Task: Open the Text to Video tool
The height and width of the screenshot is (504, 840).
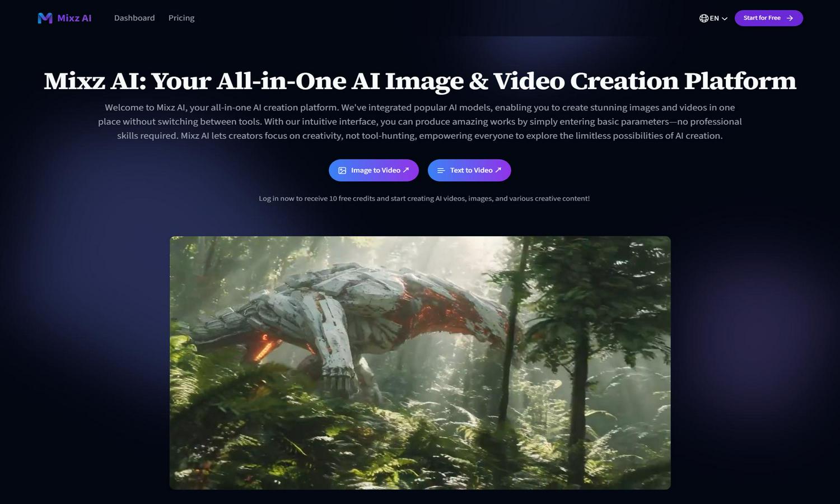Action: tap(469, 170)
